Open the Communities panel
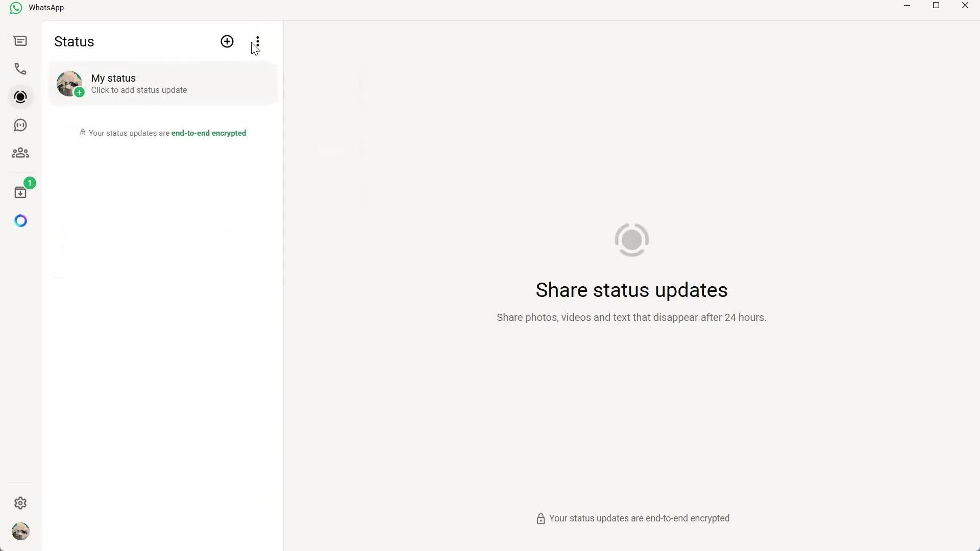This screenshot has width=980, height=551. (20, 153)
